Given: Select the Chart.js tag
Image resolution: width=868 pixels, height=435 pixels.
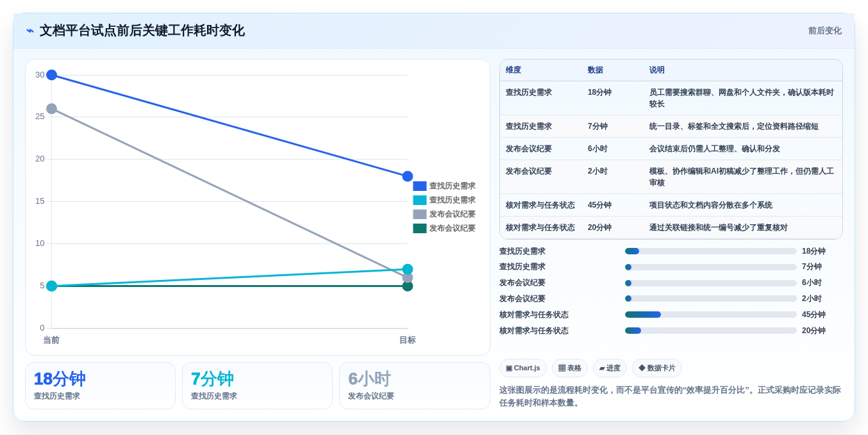Looking at the screenshot, I should tap(523, 368).
